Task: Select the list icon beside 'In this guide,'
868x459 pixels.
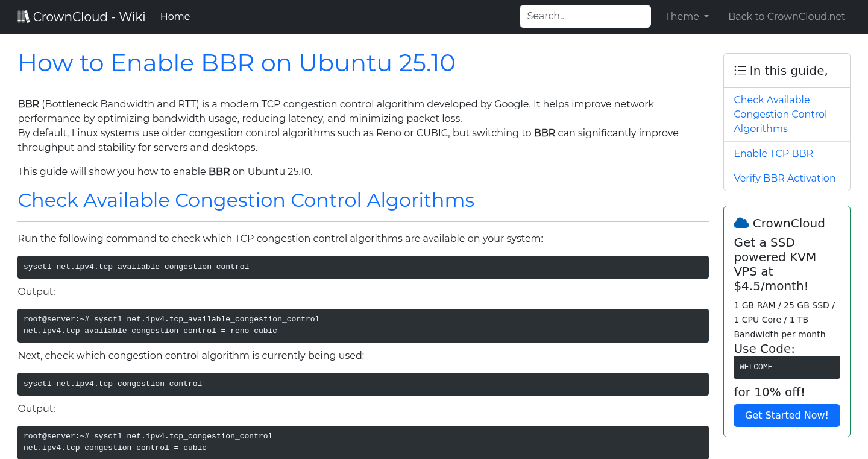Action: [740, 70]
